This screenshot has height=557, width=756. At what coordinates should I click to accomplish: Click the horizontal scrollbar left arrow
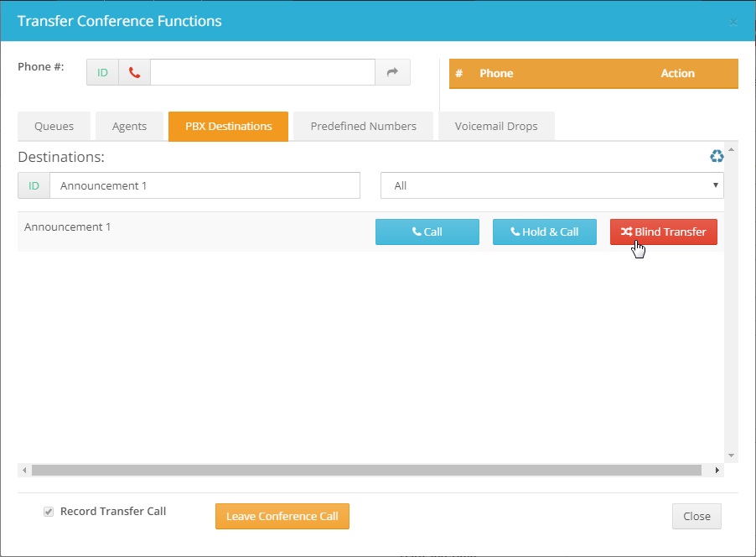tap(24, 470)
